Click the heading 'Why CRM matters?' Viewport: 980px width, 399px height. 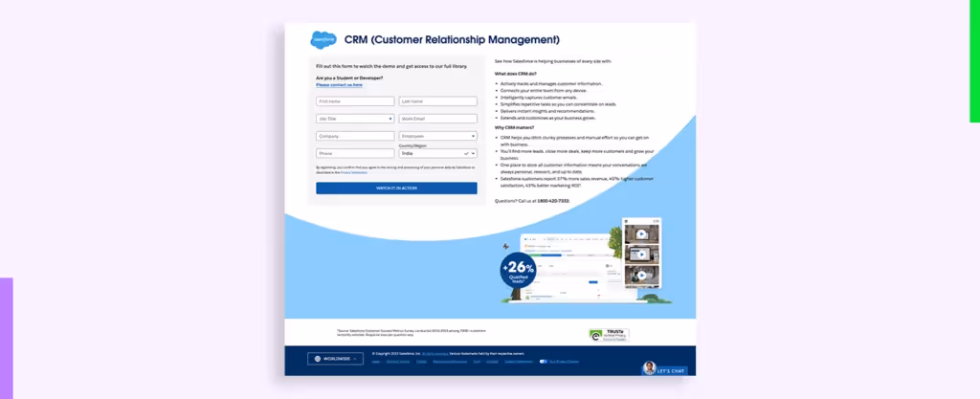point(514,127)
